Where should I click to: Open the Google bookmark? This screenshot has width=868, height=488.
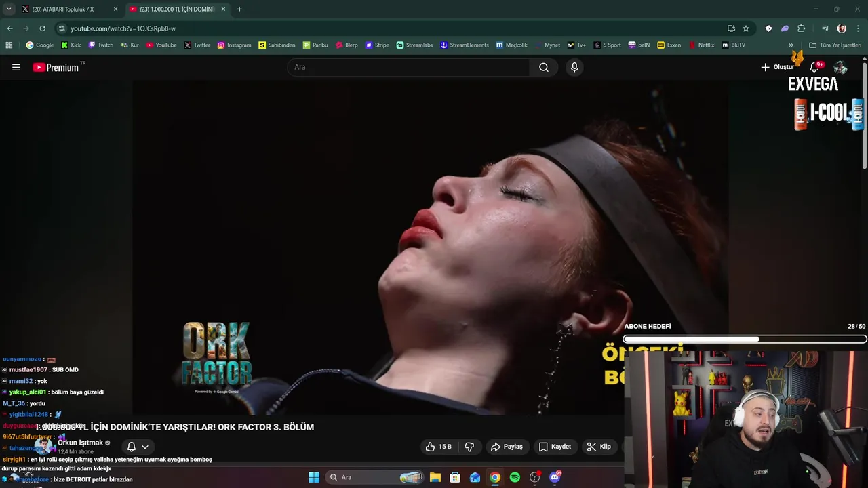40,45
